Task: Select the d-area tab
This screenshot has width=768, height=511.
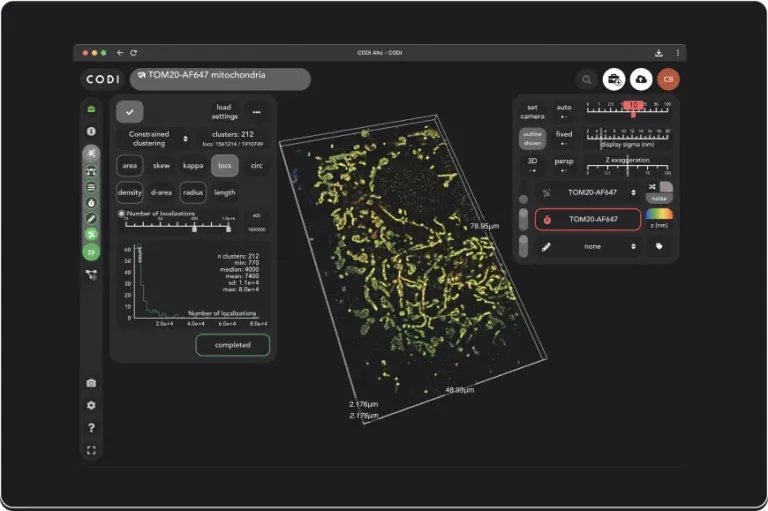Action: (161, 193)
